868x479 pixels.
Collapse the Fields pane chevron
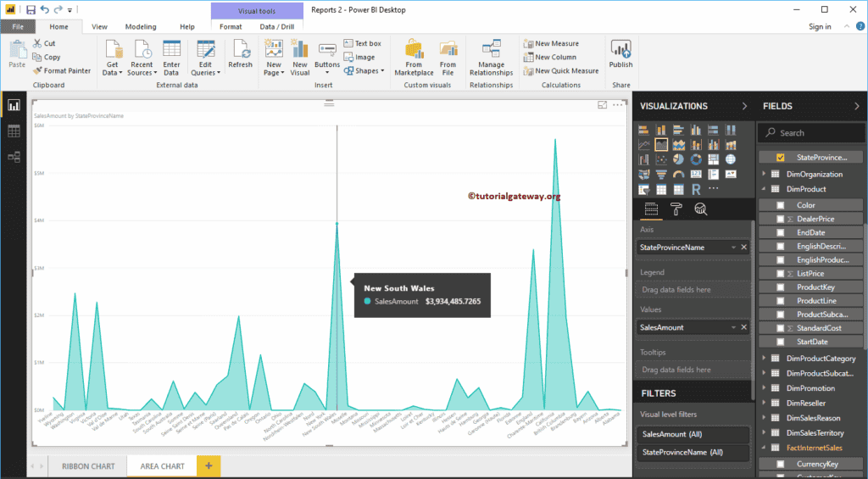click(857, 106)
